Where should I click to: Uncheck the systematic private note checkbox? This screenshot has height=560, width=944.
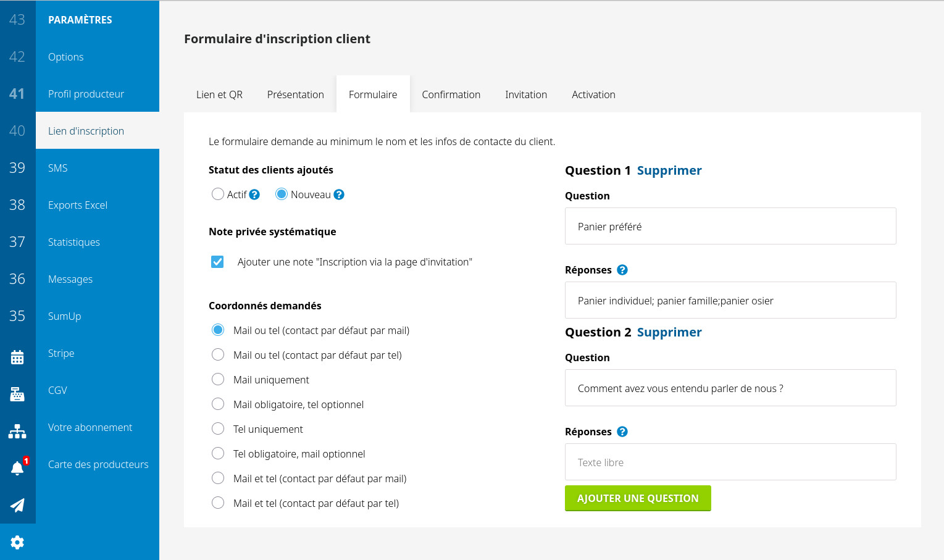point(217,262)
